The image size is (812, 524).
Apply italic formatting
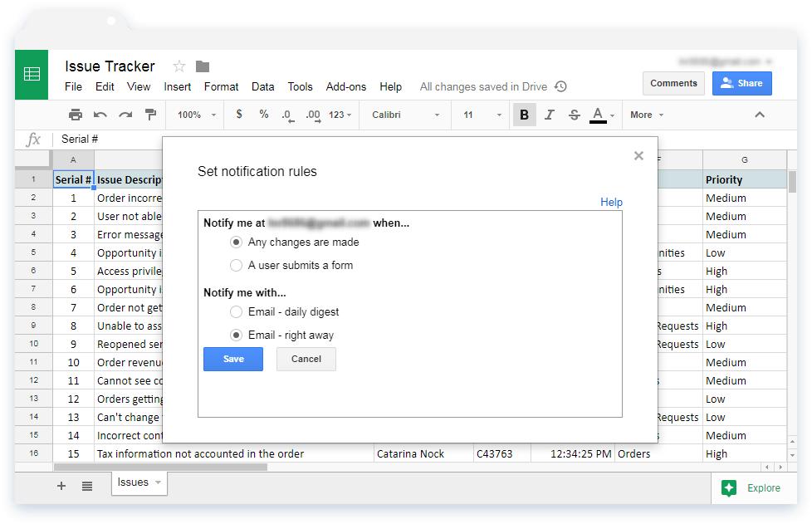click(x=549, y=115)
